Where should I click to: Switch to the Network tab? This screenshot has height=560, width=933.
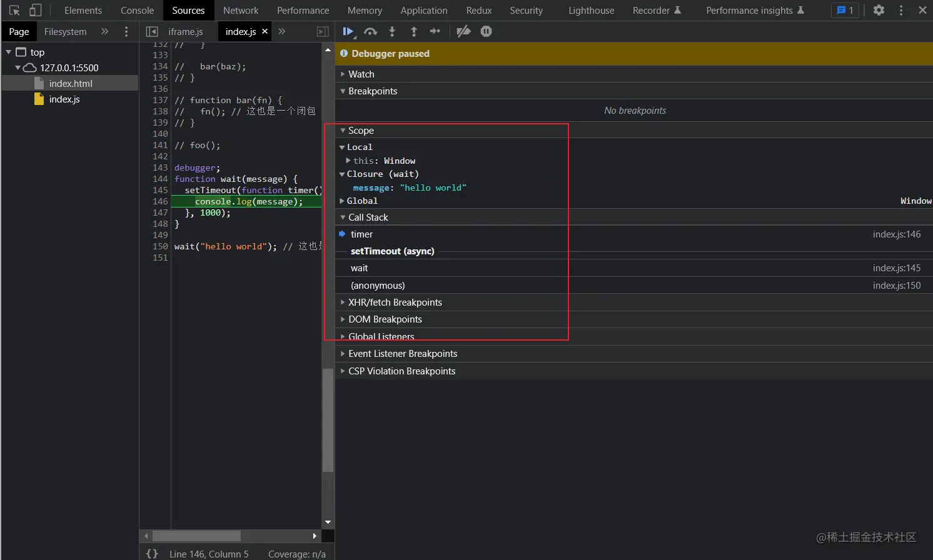(241, 11)
